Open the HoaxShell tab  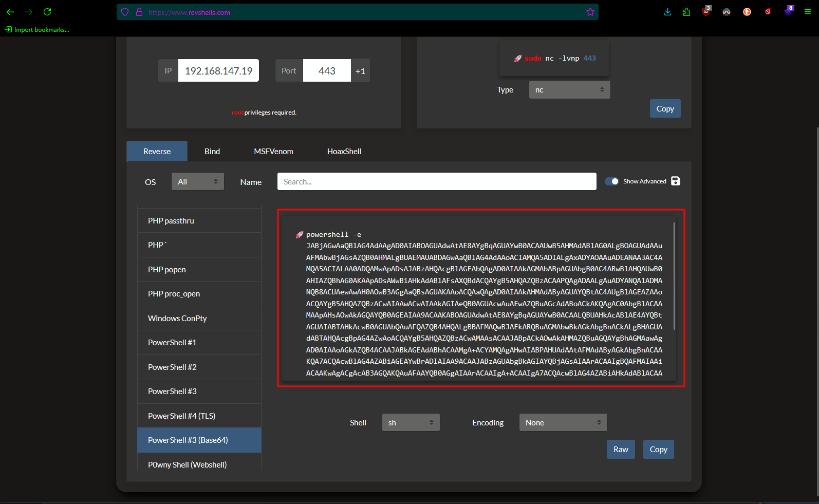coord(344,152)
